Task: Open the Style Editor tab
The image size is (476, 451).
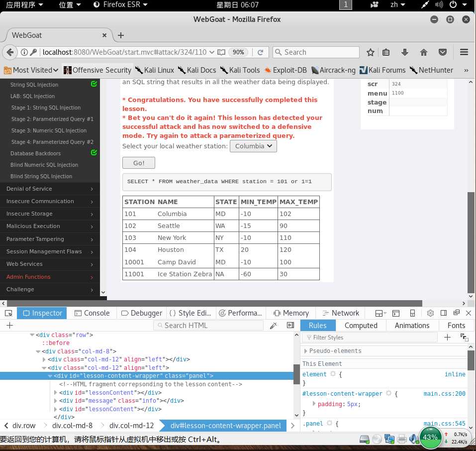Action: (x=190, y=313)
